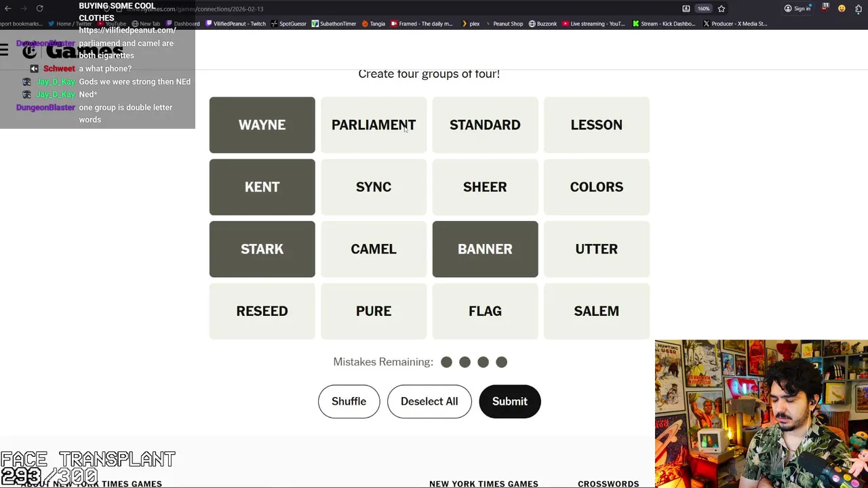The image size is (868, 488).
Task: Bookmark page with star icon
Action: click(x=722, y=9)
